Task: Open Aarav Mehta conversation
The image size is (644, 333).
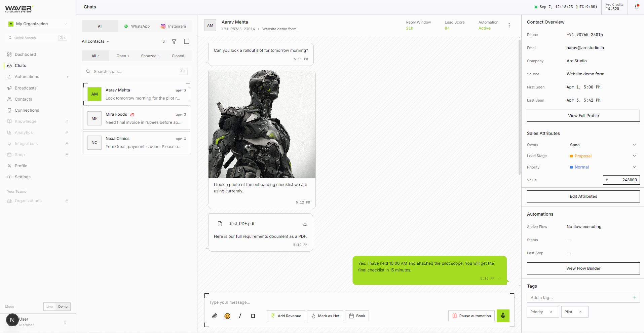Action: click(x=137, y=94)
